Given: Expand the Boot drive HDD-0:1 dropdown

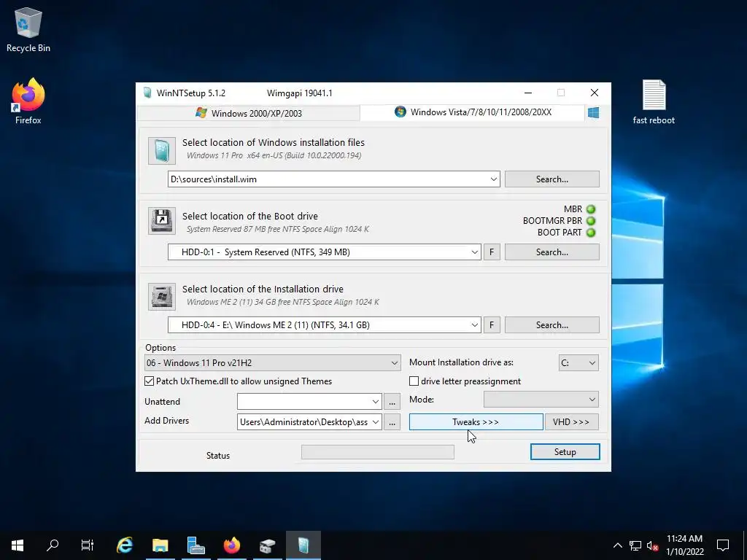Looking at the screenshot, I should coord(474,252).
